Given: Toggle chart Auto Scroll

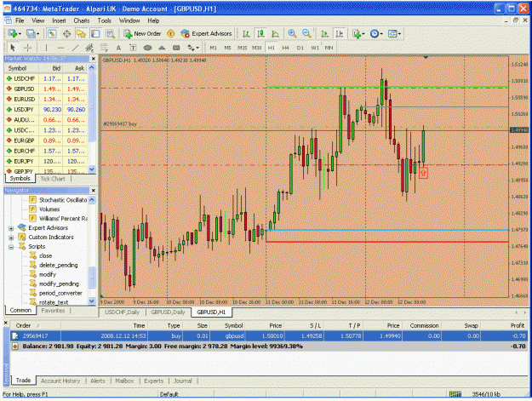Looking at the screenshot, I should [325, 33].
